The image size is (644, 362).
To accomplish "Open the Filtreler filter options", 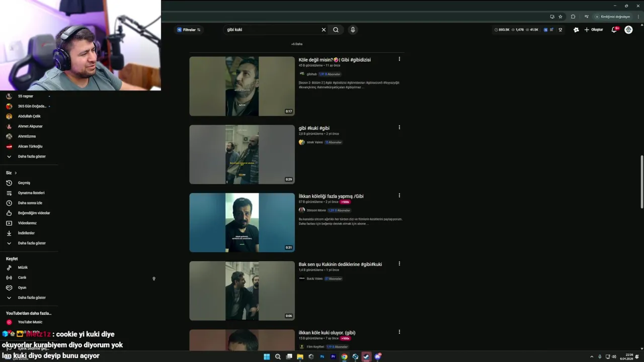I will tap(189, 30).
